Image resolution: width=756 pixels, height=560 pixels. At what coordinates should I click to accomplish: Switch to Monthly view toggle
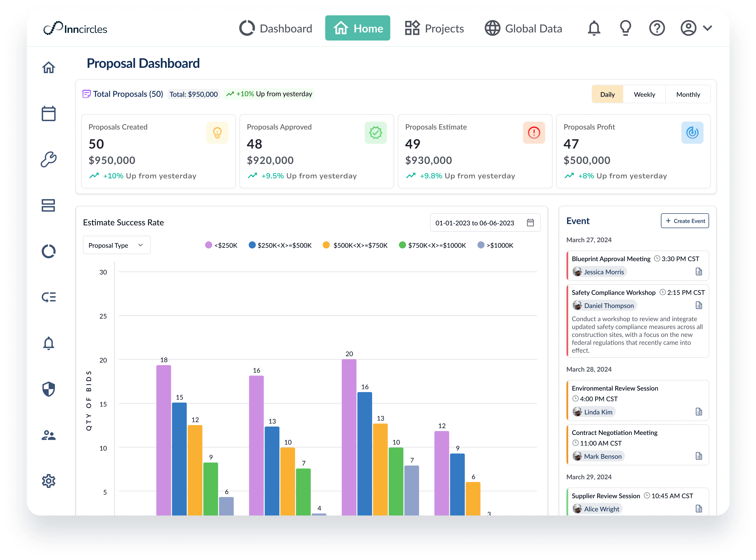pyautogui.click(x=688, y=95)
